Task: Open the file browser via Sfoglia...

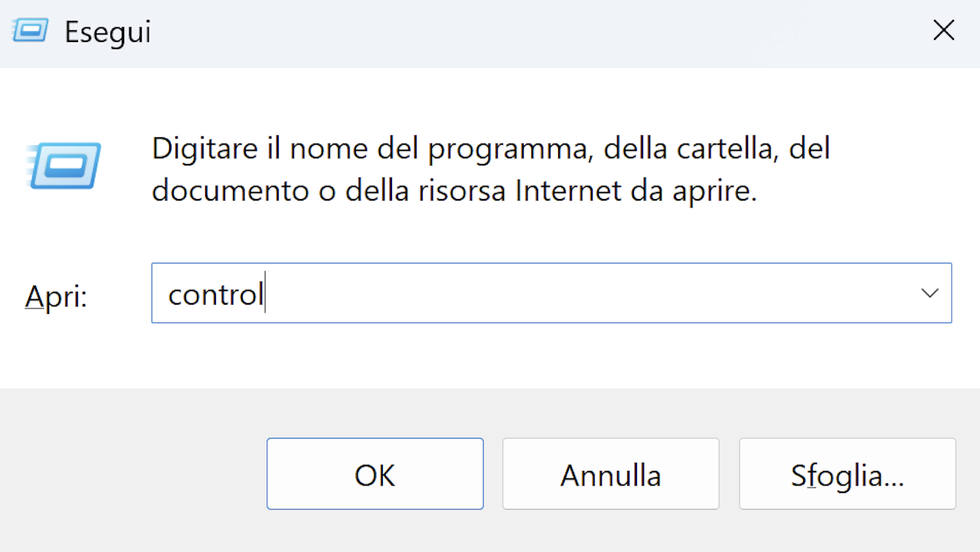Action: (x=848, y=474)
